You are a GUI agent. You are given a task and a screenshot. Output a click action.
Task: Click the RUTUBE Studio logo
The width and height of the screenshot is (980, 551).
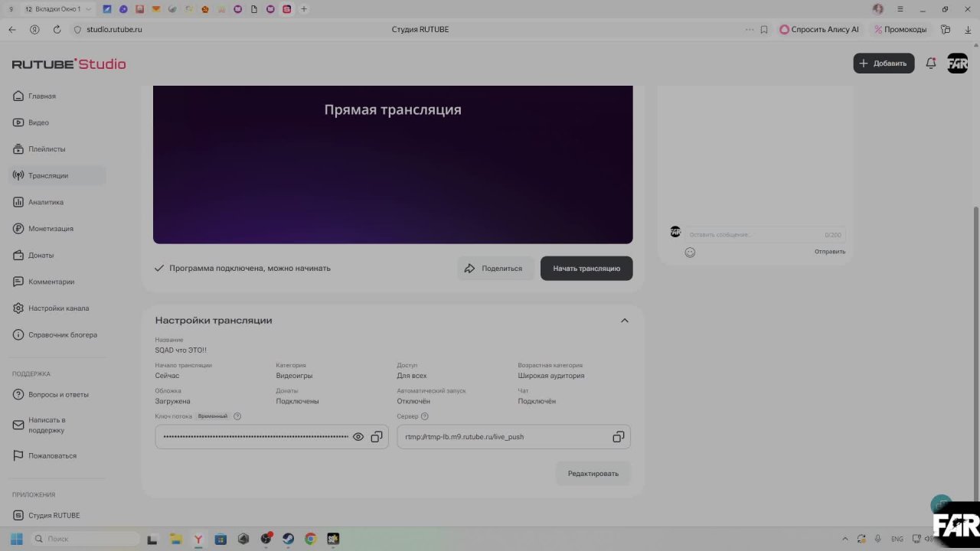click(x=69, y=64)
